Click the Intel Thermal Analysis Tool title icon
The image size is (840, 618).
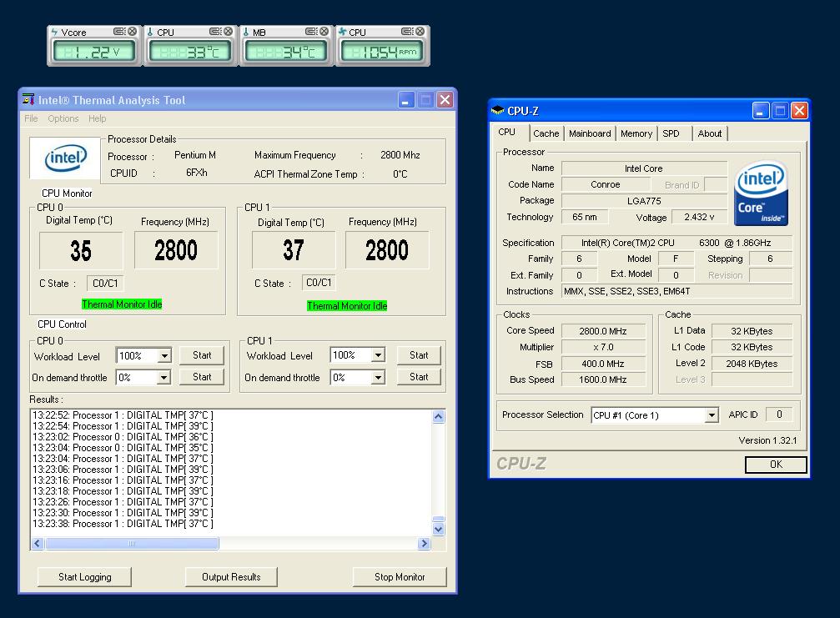tap(28, 99)
